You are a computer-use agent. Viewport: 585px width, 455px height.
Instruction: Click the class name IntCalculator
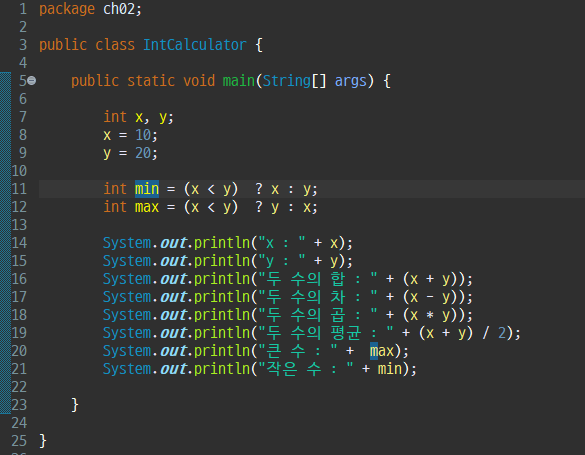[x=195, y=45]
